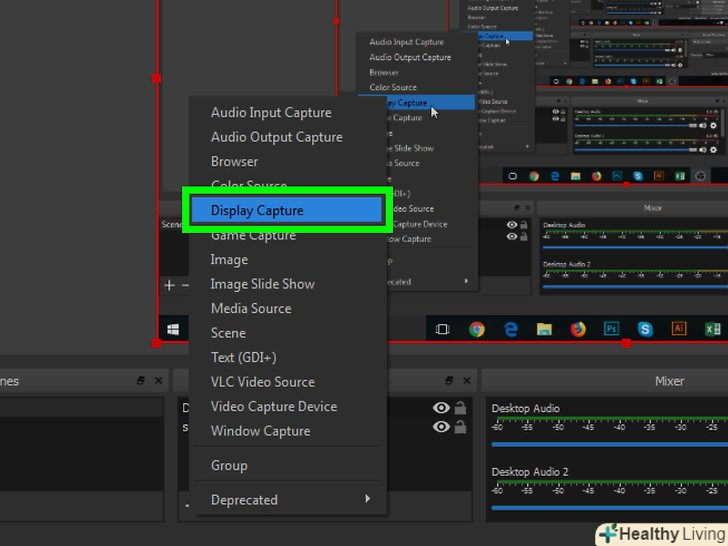This screenshot has height=546, width=728.
Task: Select Group in the add-source menu
Action: point(229,465)
